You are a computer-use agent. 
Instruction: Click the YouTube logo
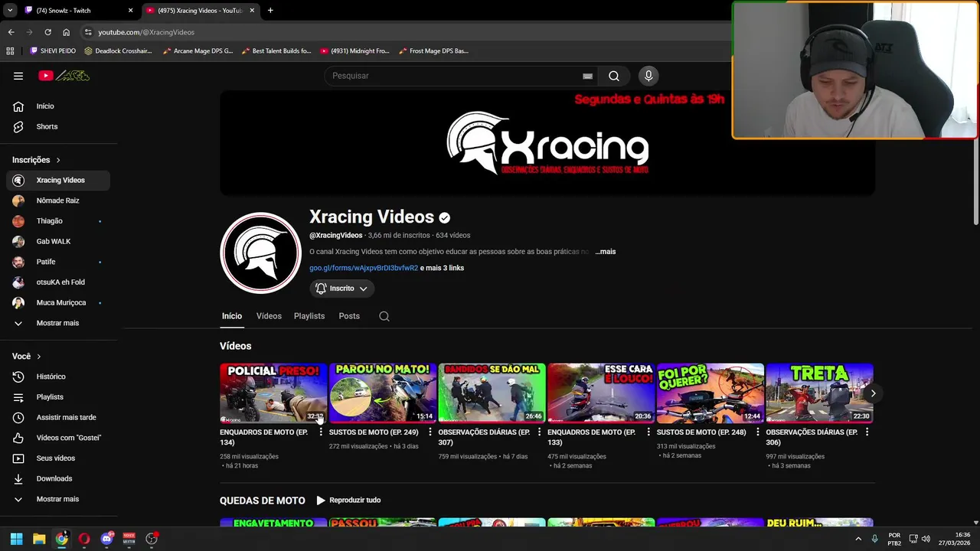[x=64, y=76]
